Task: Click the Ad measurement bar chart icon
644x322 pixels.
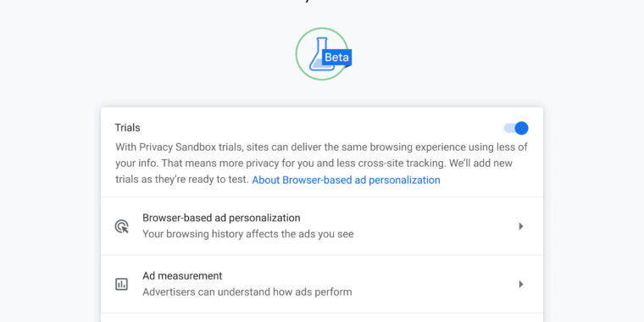Action: coord(121,284)
